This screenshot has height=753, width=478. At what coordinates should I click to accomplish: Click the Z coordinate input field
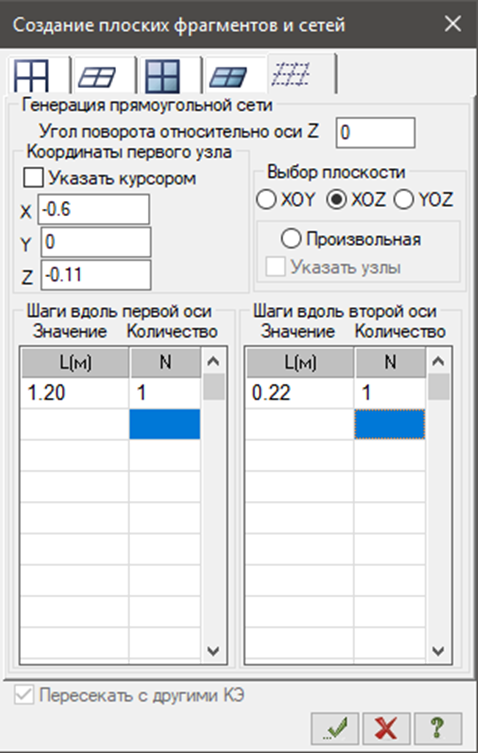pyautogui.click(x=96, y=275)
